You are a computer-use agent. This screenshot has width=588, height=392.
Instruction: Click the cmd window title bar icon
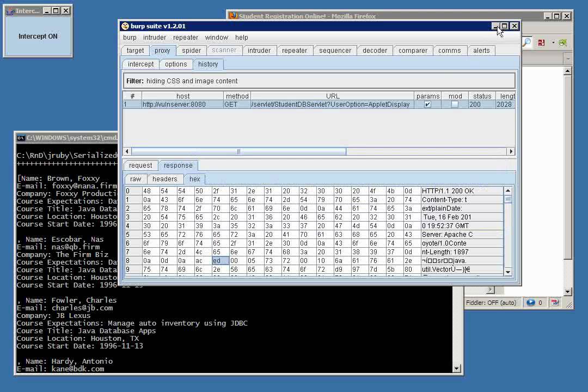(21, 138)
